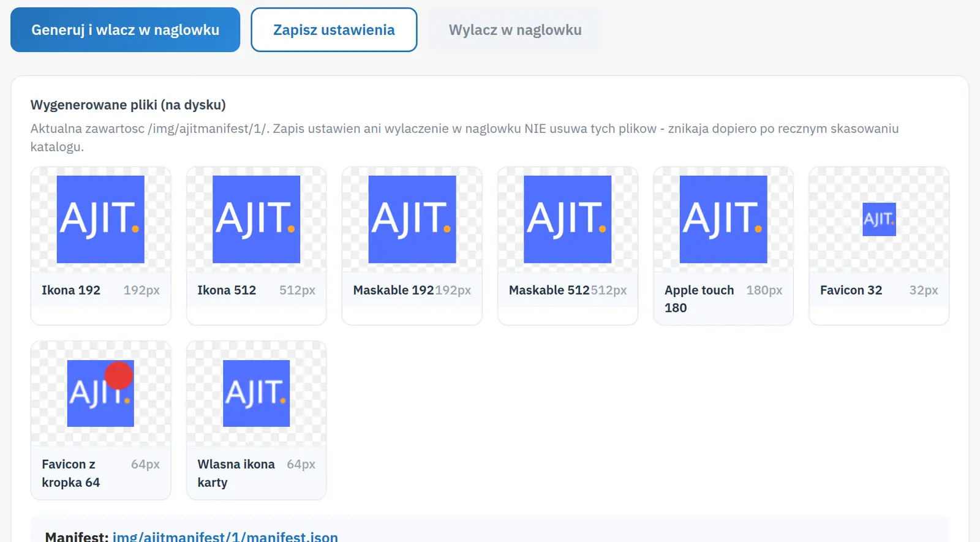Open the manifest.json link

pyautogui.click(x=225, y=536)
